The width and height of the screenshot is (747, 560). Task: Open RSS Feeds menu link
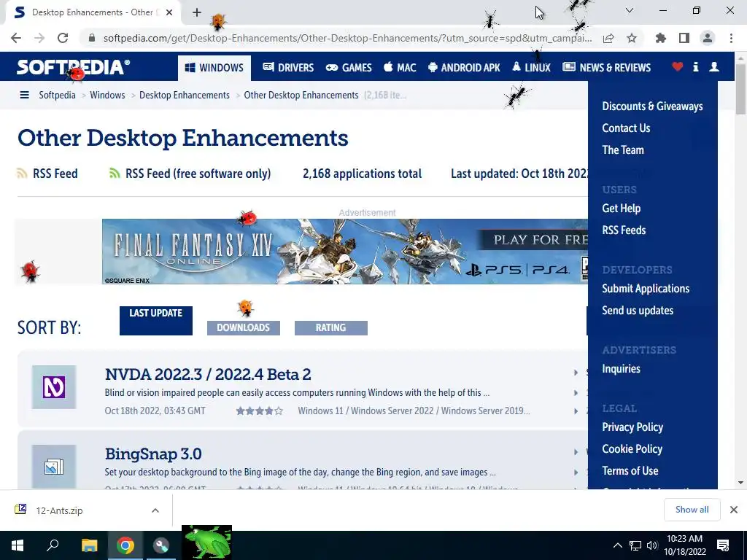624,230
